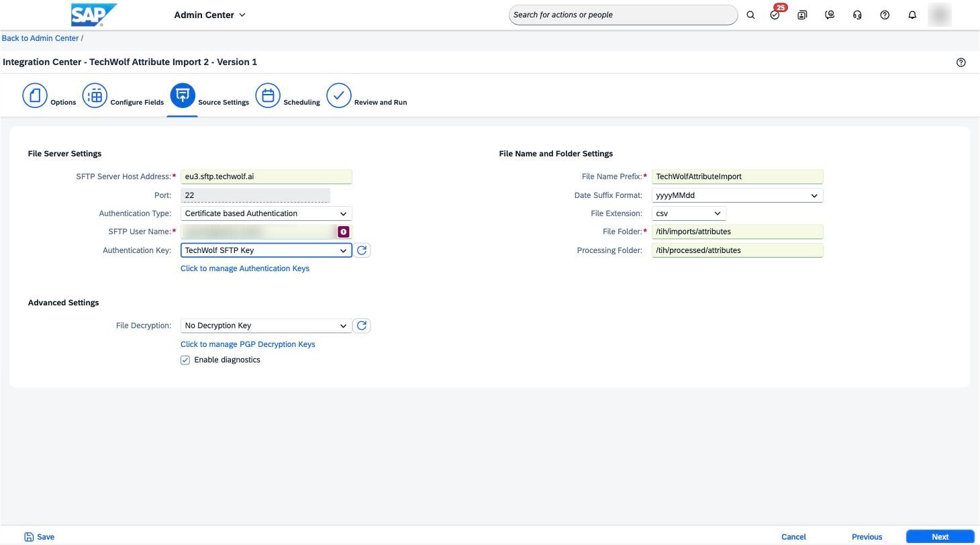Go to the Review and Run step label
The width and height of the screenshot is (980, 545).
[x=381, y=103]
